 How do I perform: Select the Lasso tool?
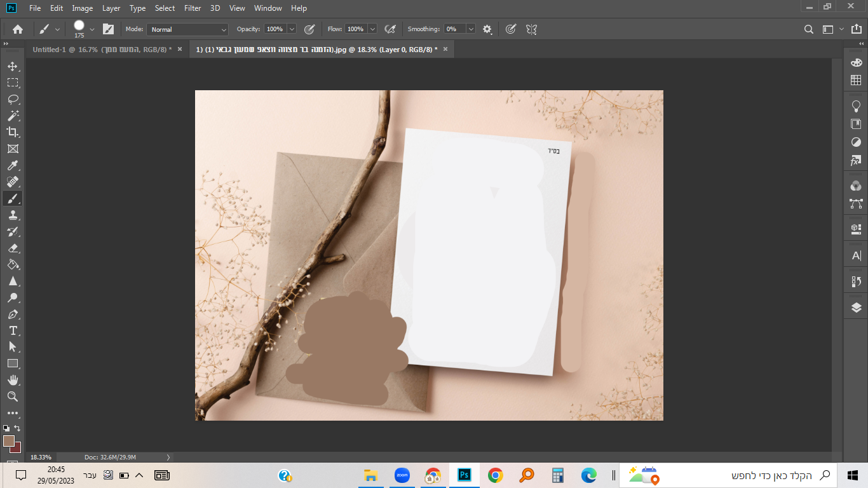coord(13,99)
